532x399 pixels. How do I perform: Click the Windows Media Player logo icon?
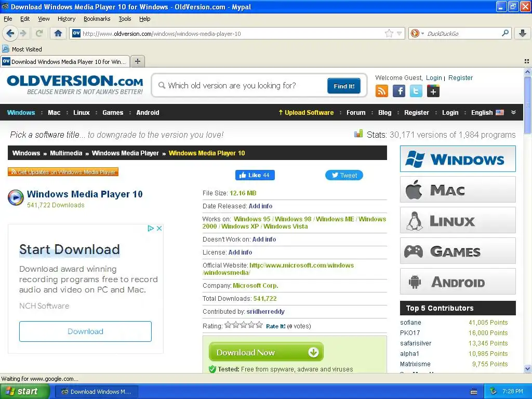click(x=16, y=197)
